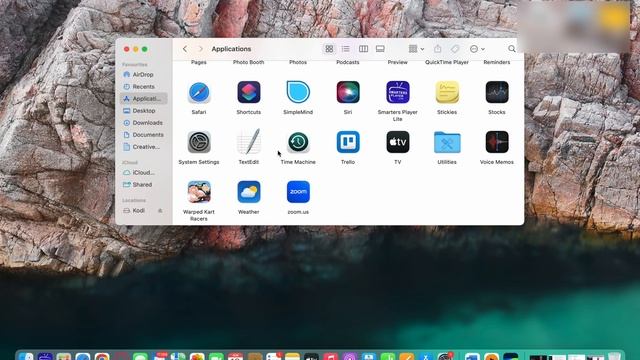Viewport: 640px width, 360px height.
Task: Go forward with the right chevron
Action: [200, 49]
